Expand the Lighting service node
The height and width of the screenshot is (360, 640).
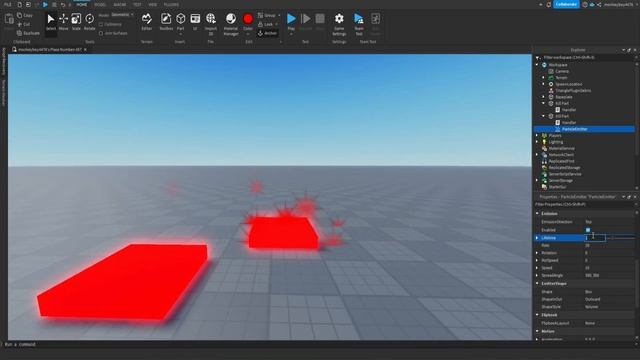pyautogui.click(x=538, y=142)
